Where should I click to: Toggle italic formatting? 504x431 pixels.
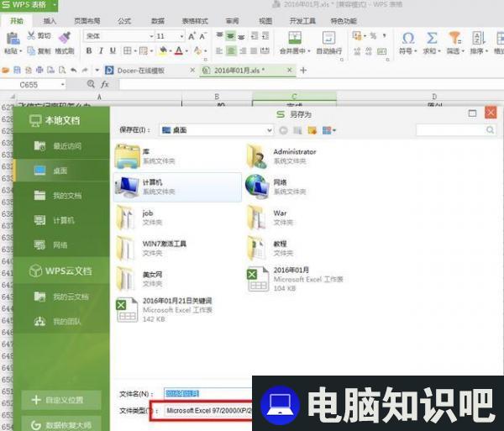pos(101,50)
